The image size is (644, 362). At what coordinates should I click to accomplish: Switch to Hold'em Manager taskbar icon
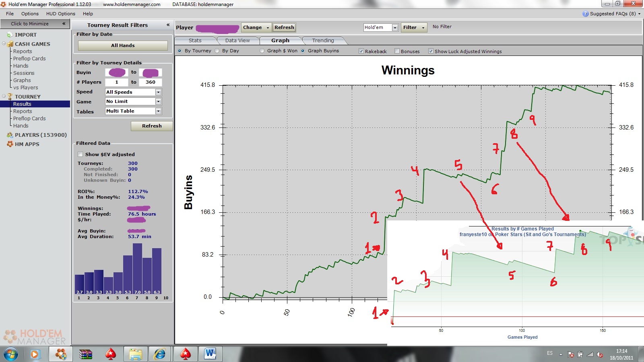click(61, 354)
